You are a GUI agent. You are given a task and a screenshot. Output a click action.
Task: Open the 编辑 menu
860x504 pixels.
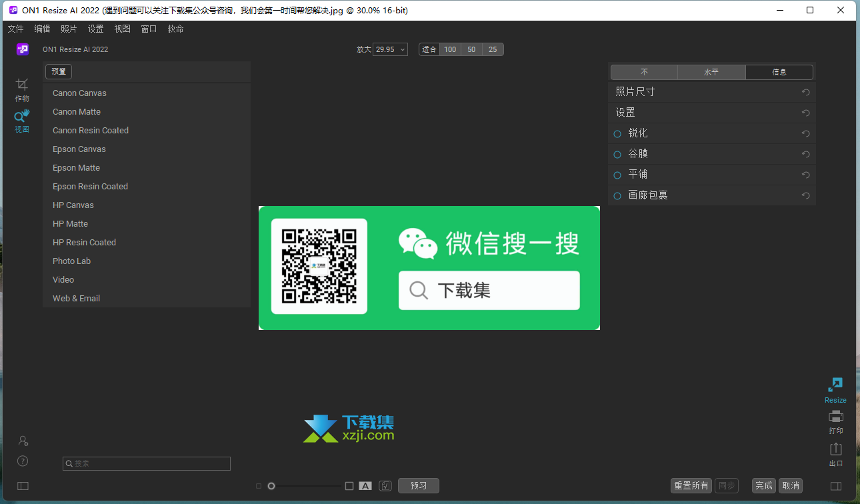click(42, 29)
